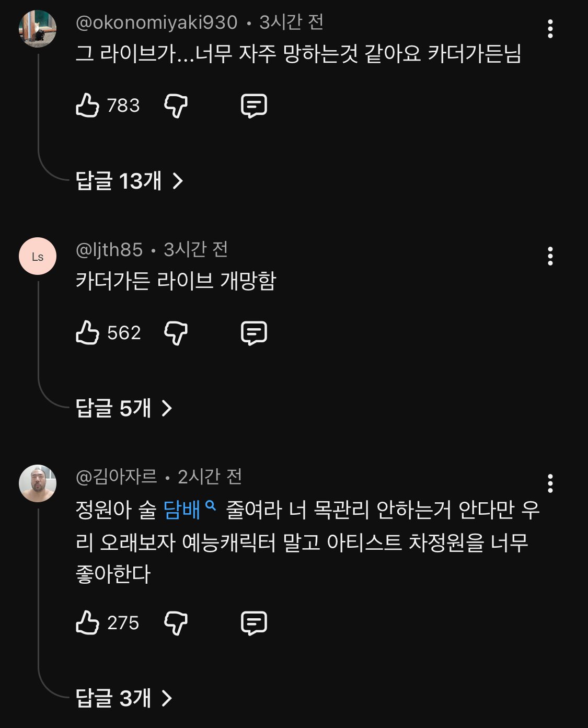Open options menu for @김아자르 comment
The width and height of the screenshot is (588, 728).
pyautogui.click(x=550, y=484)
